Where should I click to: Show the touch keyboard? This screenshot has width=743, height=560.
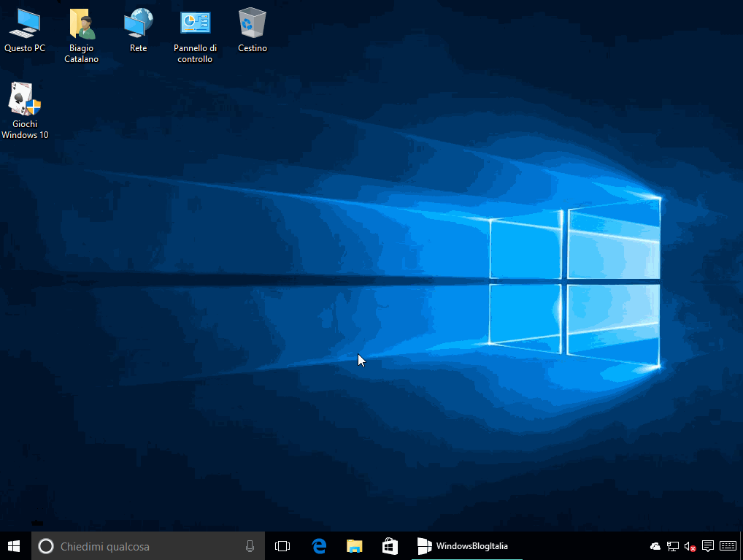coord(728,546)
